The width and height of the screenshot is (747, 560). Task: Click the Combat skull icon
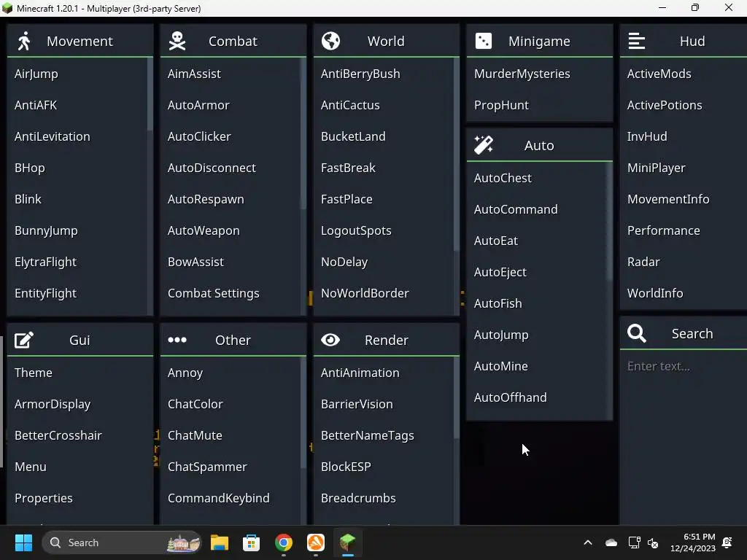tap(177, 41)
